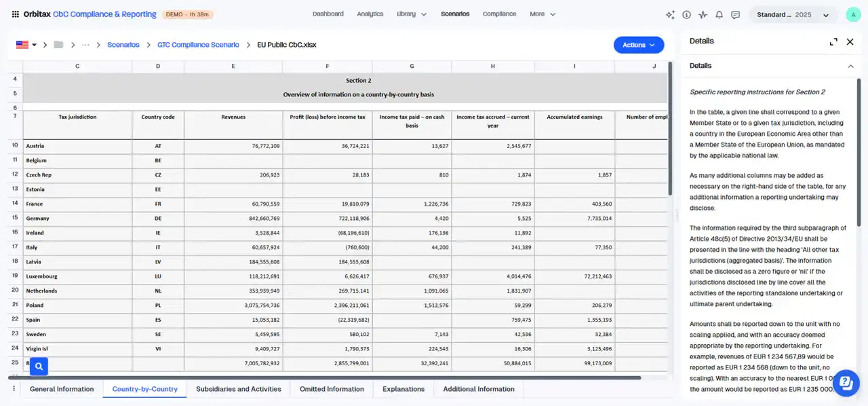Screen dimensions: 868x406
Task: Select row 21 header
Action: (x=15, y=305)
